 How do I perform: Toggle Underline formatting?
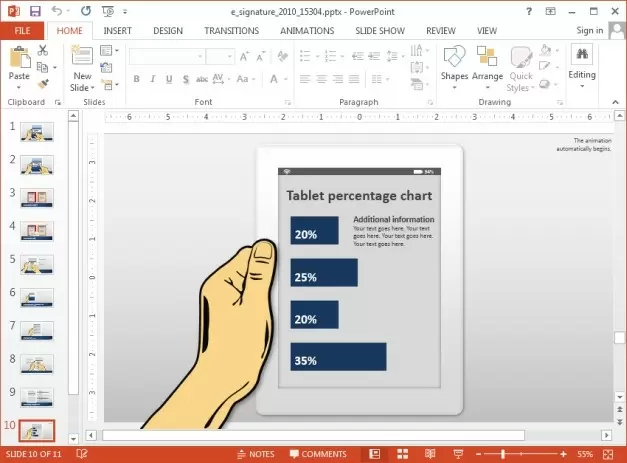pyautogui.click(x=167, y=80)
